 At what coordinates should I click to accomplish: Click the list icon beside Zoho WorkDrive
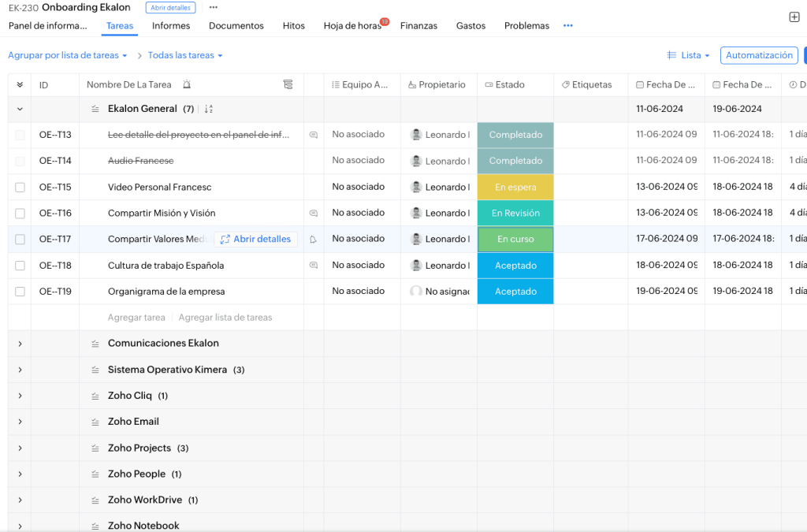click(x=95, y=500)
